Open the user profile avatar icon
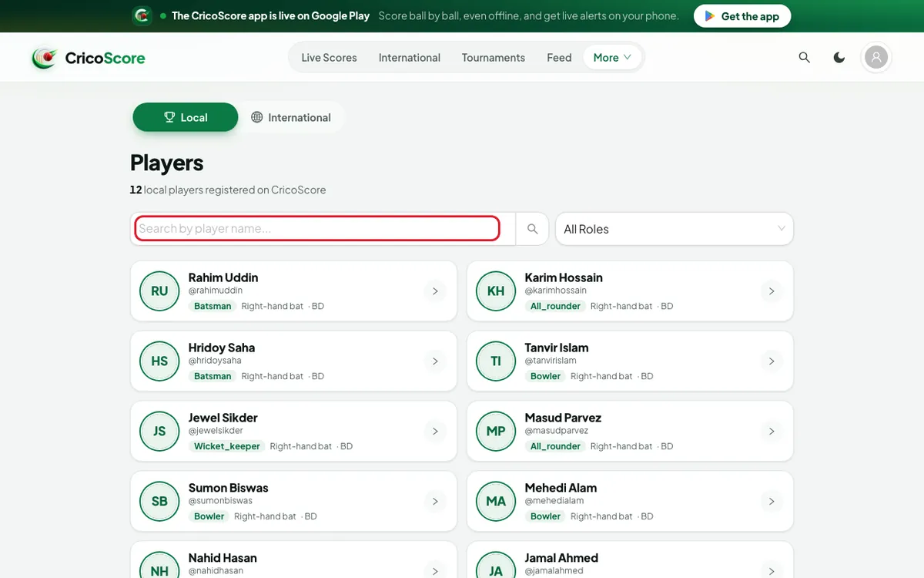Viewport: 924px width, 578px height. click(x=876, y=58)
